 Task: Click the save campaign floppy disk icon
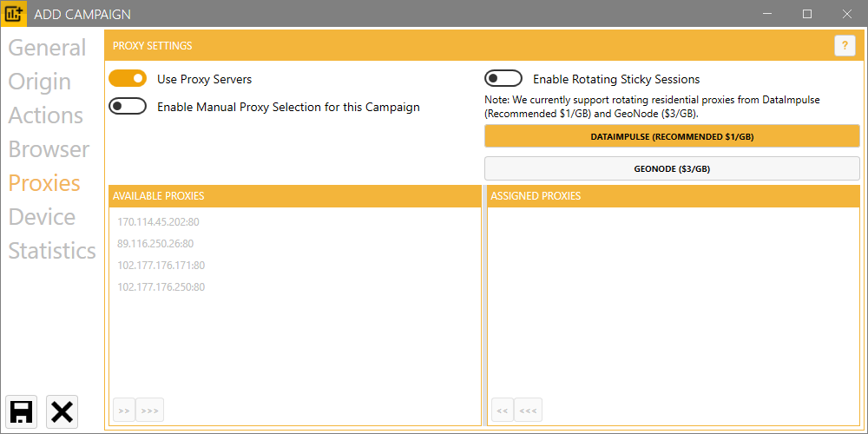(22, 411)
